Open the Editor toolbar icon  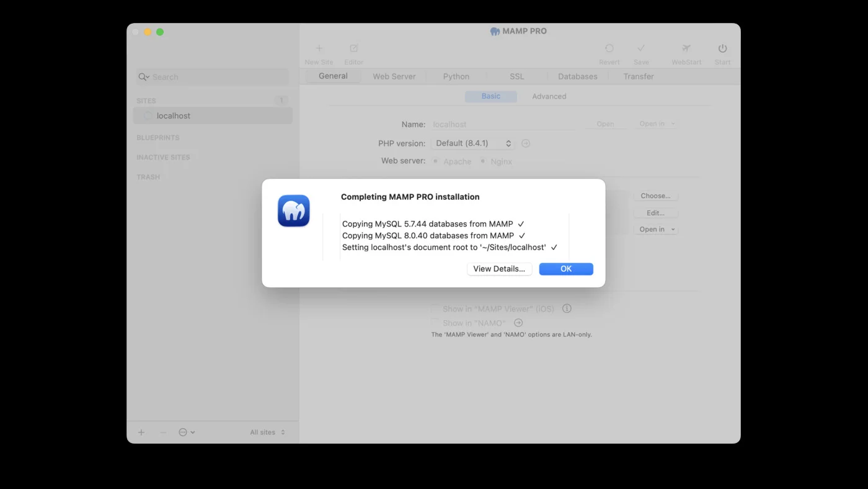coord(354,48)
